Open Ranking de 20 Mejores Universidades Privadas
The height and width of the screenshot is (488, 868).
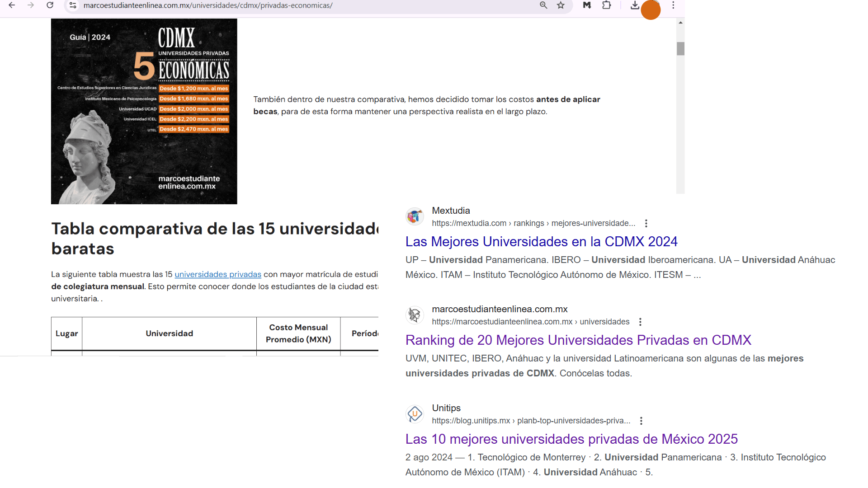[x=578, y=340]
